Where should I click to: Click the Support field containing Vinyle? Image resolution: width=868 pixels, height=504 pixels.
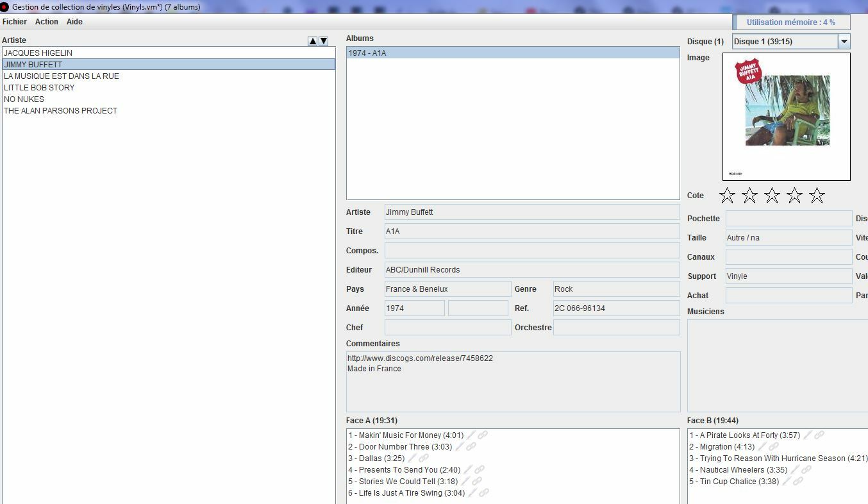tap(789, 276)
